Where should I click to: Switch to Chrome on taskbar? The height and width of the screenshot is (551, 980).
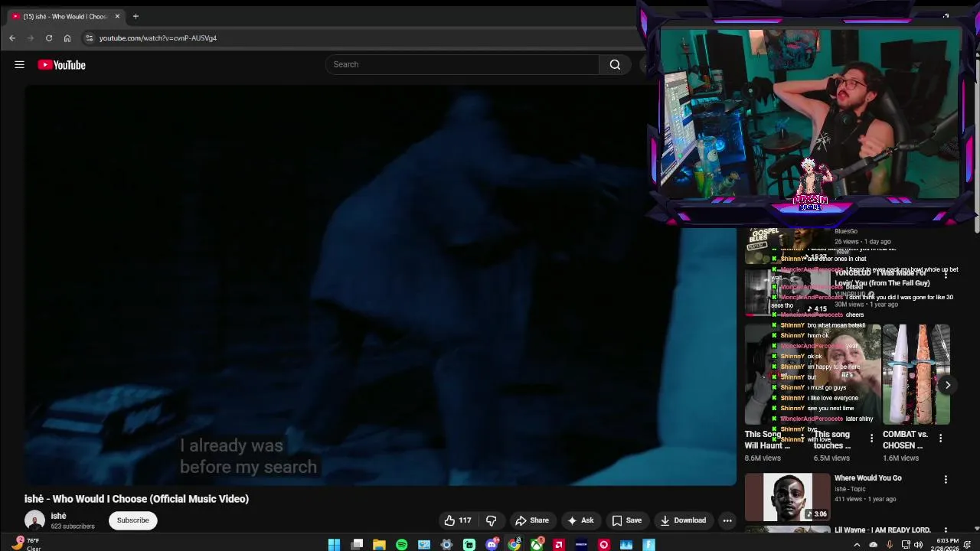514,545
